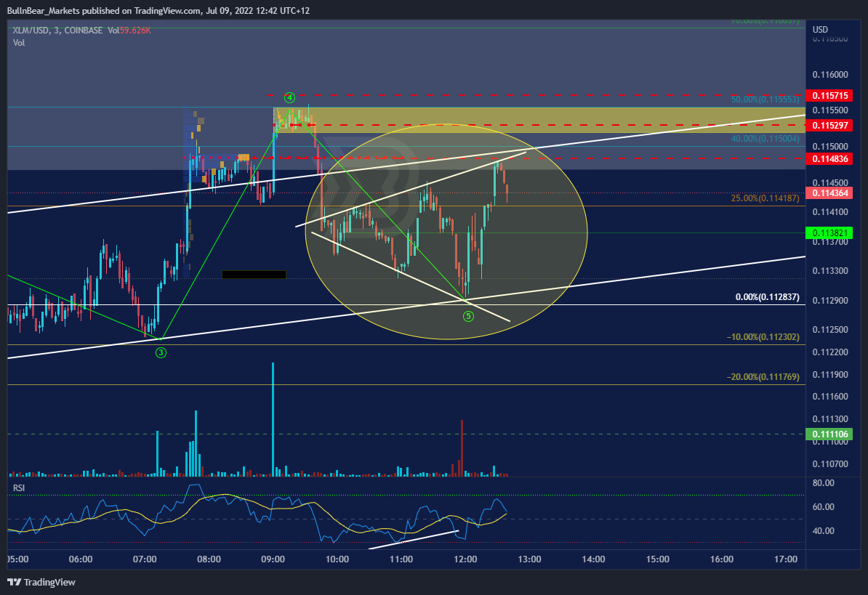Click the 50.00%(0.115553) Fibonacci label
Viewport: 868px width, 595px height.
pyautogui.click(x=765, y=100)
